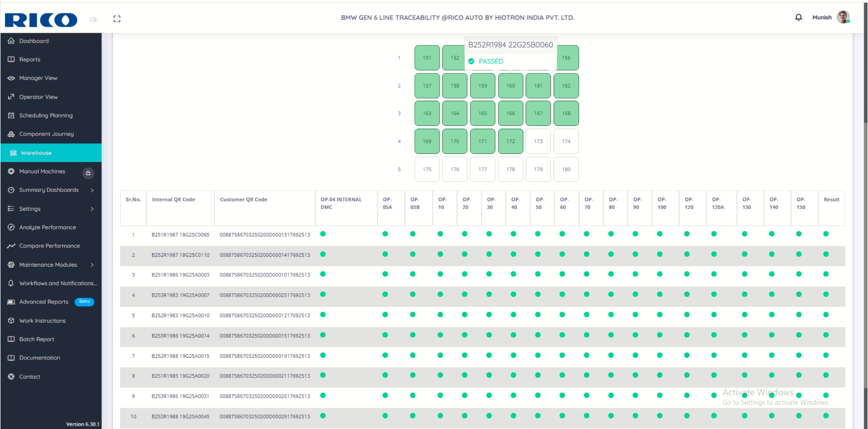Click internal code B253R1983 19G25A0007
The width and height of the screenshot is (868, 429).
coord(180,296)
